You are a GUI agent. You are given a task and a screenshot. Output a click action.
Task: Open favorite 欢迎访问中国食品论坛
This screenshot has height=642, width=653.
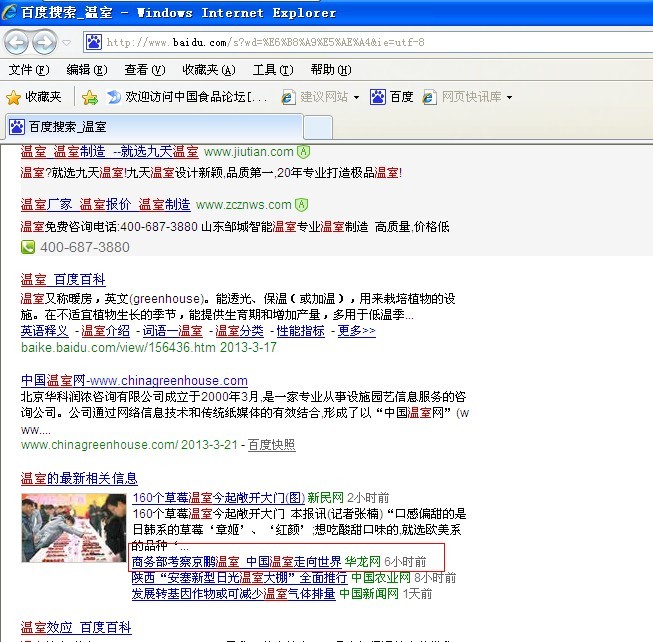(x=187, y=97)
